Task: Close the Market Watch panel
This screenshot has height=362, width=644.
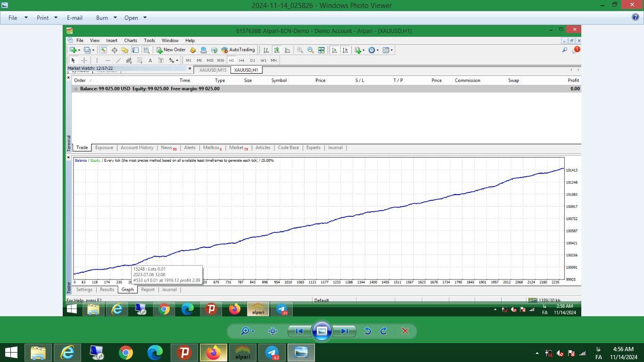Action: point(190,68)
